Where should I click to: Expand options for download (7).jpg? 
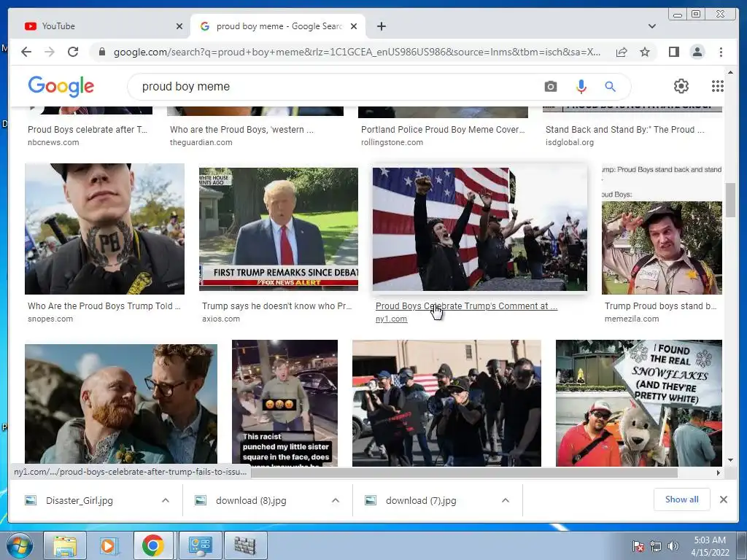(506, 500)
